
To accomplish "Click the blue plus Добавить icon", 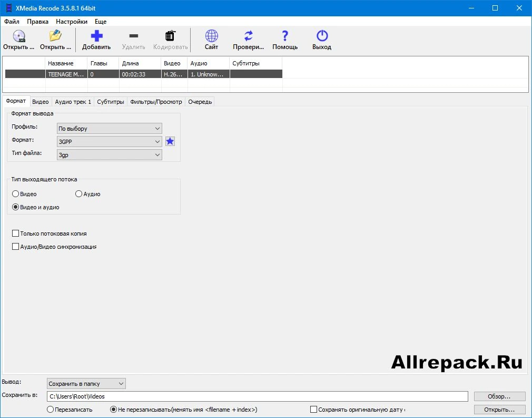I will point(96,36).
